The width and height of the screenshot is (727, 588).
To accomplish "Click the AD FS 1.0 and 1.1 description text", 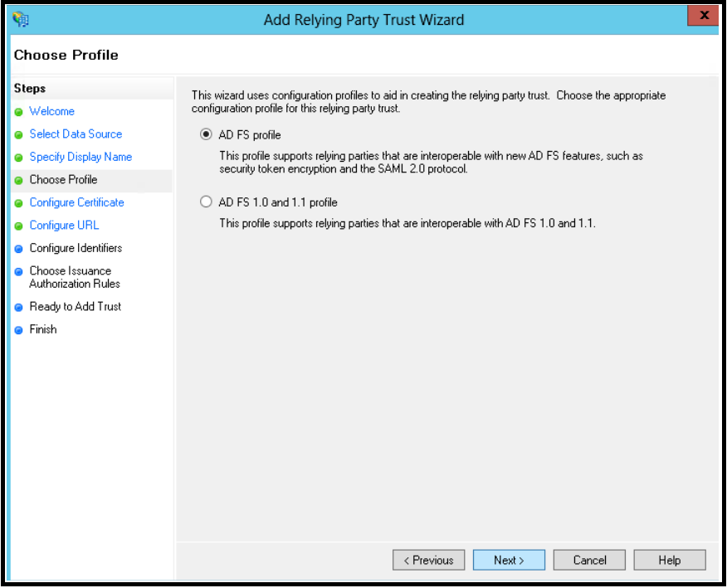I will tap(407, 223).
